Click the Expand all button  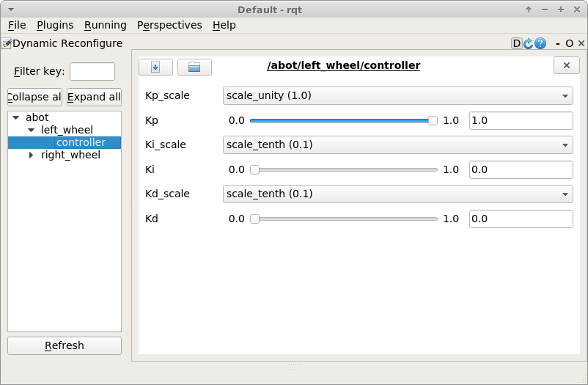(x=94, y=97)
